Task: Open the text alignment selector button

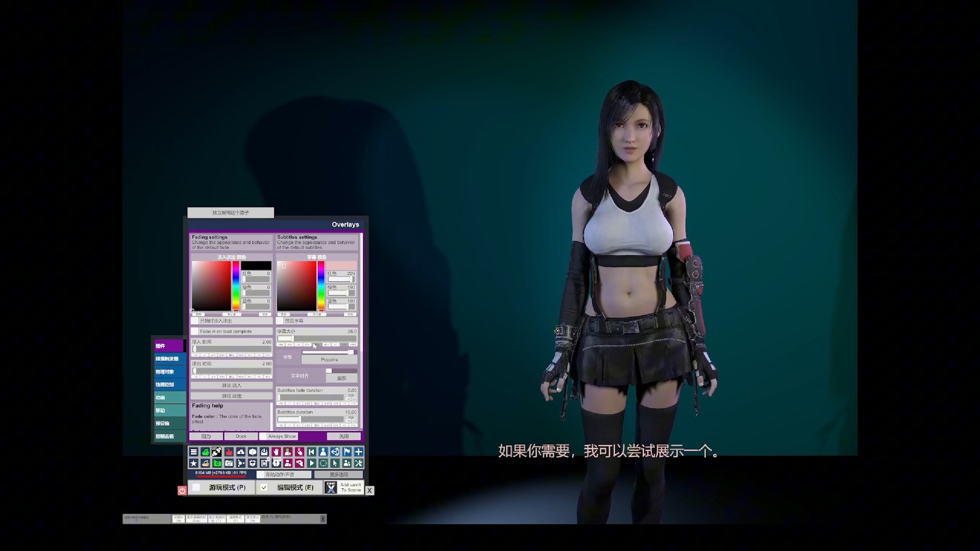Action: (x=341, y=378)
